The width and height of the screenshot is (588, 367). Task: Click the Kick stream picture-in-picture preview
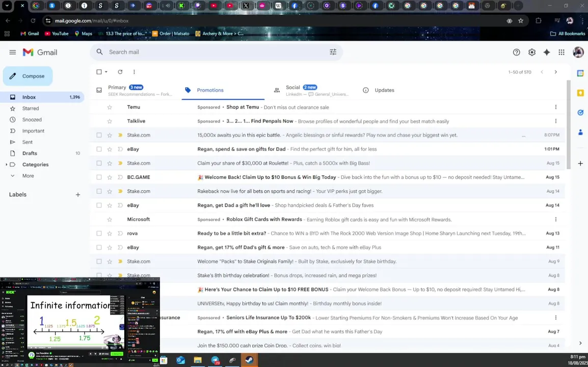click(80, 322)
